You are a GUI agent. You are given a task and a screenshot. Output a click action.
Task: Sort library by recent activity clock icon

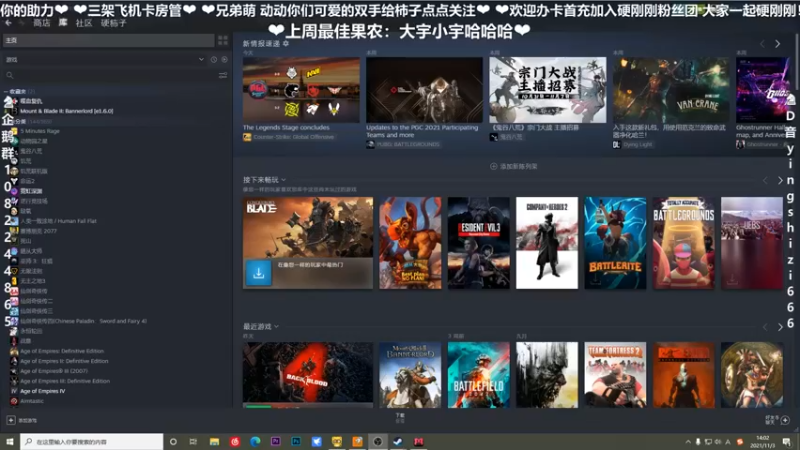214,60
